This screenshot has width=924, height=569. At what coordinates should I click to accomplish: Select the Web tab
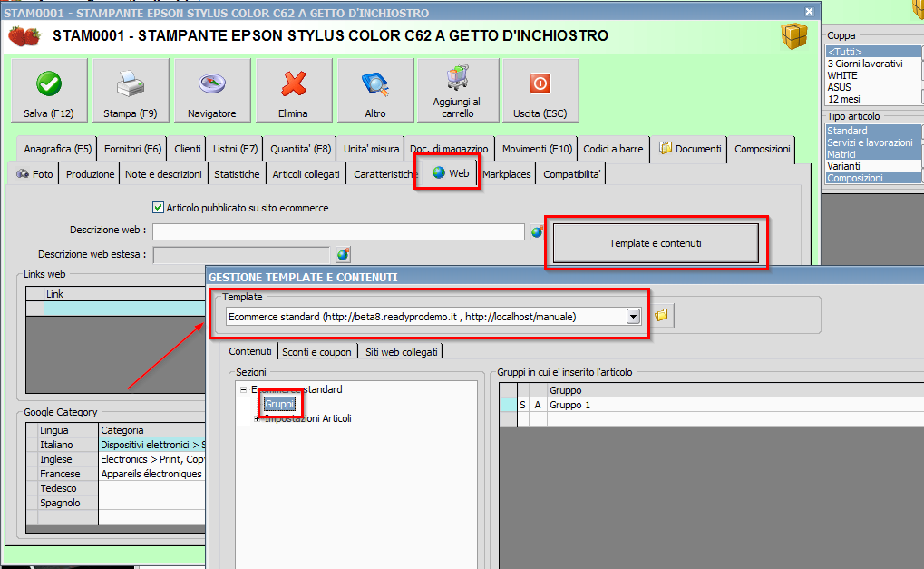click(x=451, y=172)
